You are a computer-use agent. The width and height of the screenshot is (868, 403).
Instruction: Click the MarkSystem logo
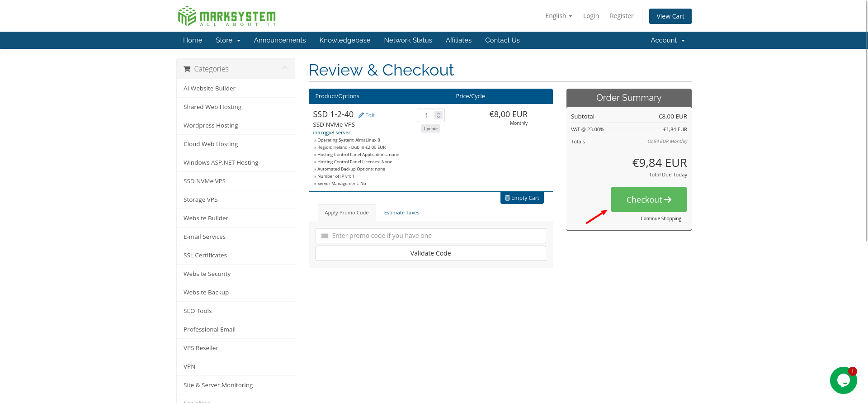(x=226, y=16)
